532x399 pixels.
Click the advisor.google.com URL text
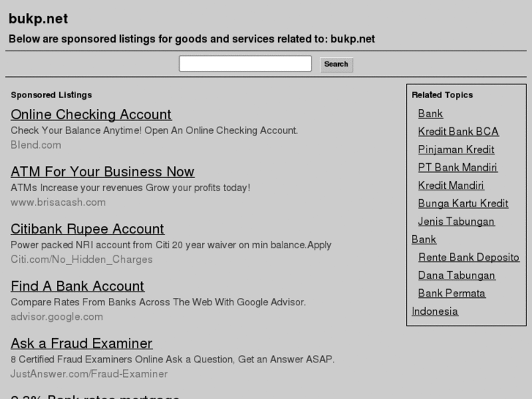tap(56, 317)
